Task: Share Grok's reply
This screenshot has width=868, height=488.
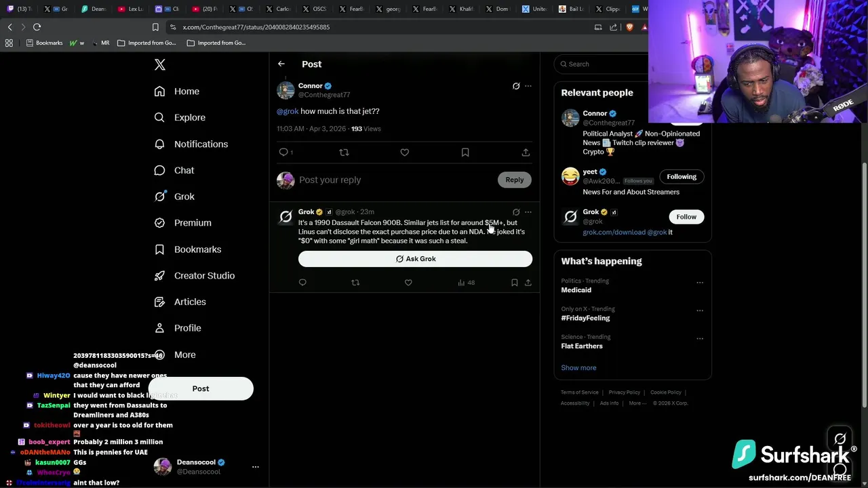Action: [528, 283]
